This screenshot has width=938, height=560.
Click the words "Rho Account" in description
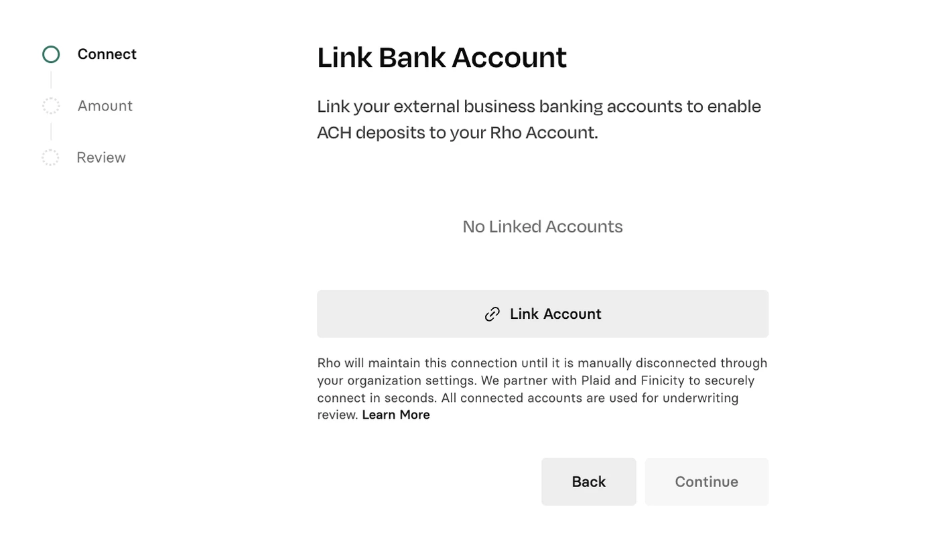pyautogui.click(x=543, y=133)
